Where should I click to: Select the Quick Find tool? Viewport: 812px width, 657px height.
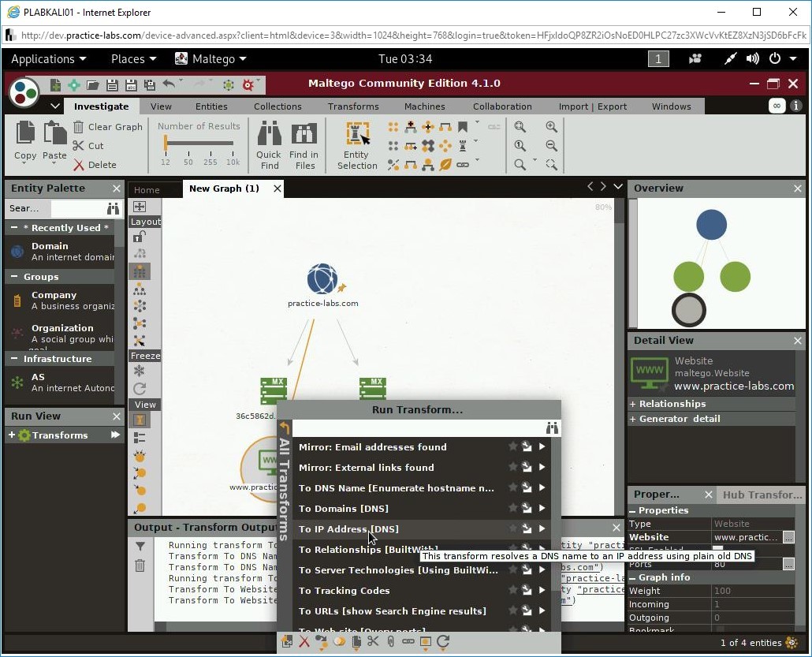click(269, 144)
